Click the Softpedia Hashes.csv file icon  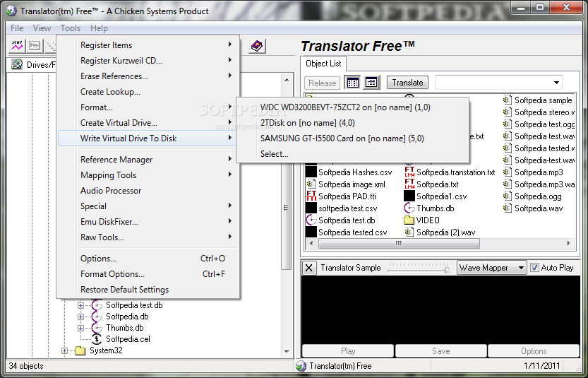(x=311, y=172)
